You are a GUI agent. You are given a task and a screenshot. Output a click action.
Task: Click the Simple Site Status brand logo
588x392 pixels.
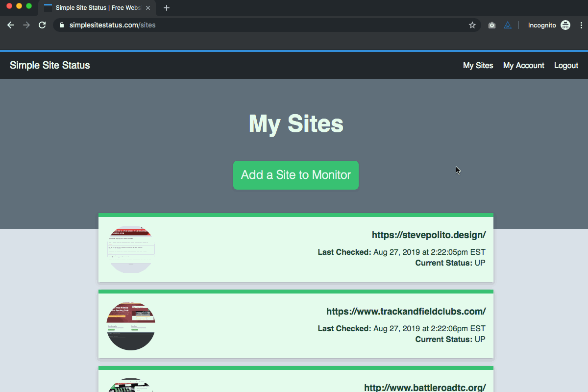[x=50, y=66]
